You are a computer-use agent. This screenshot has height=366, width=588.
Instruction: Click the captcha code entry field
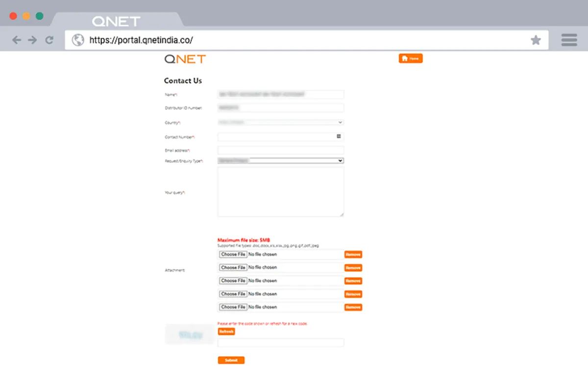tap(280, 342)
